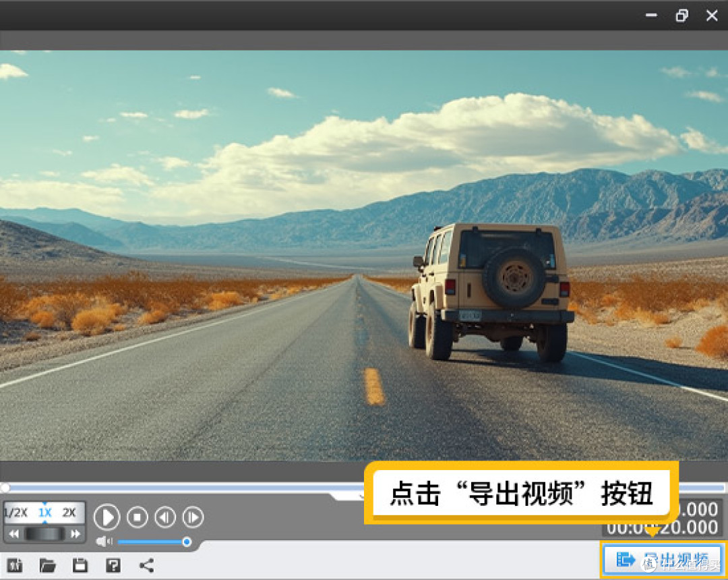This screenshot has height=580, width=728.
Task: Save project with the floppy disk icon
Action: 80,565
